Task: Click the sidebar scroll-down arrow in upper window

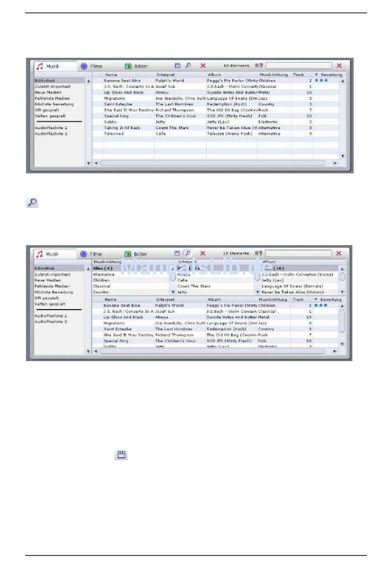Action: click(88, 163)
